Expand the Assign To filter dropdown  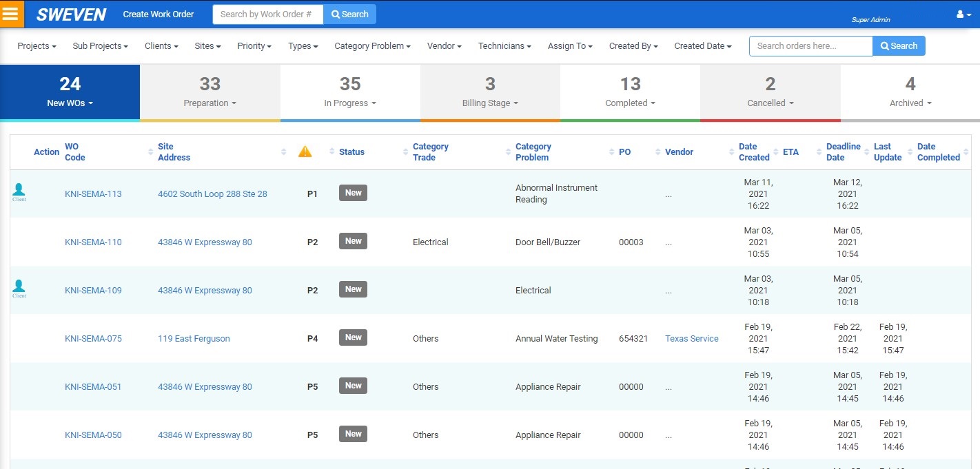570,46
